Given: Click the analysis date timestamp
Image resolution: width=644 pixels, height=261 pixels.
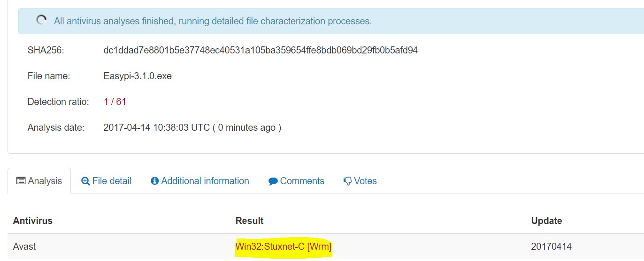Looking at the screenshot, I should [x=192, y=127].
